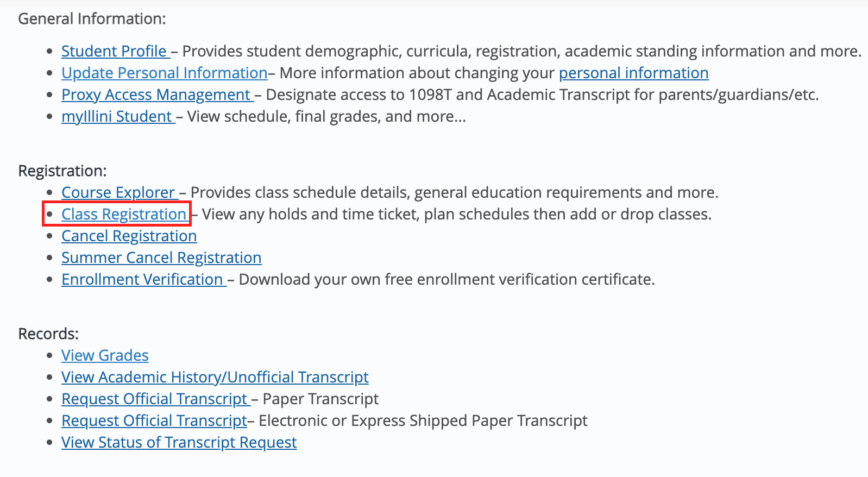Open Summer Cancel Registration
This screenshot has width=868, height=477.
[161, 258]
